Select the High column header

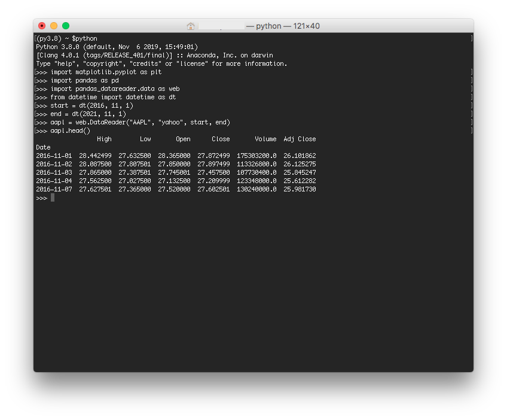point(104,139)
